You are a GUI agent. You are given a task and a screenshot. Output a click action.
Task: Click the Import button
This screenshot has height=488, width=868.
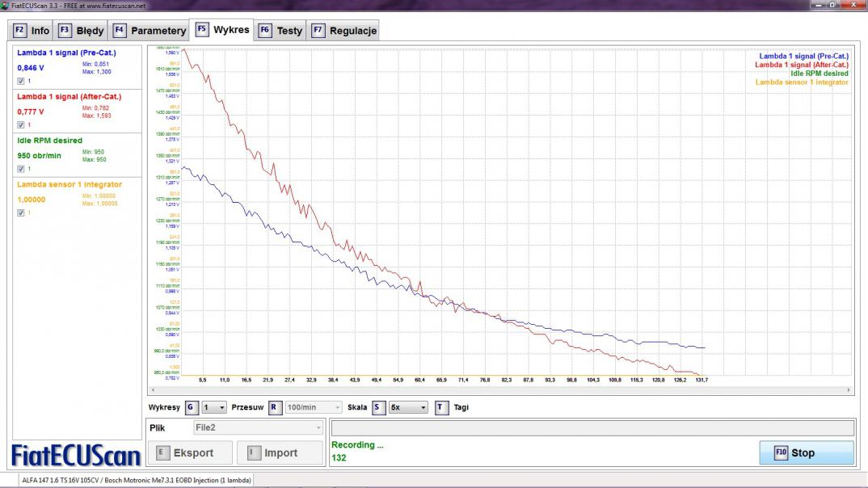[280, 453]
